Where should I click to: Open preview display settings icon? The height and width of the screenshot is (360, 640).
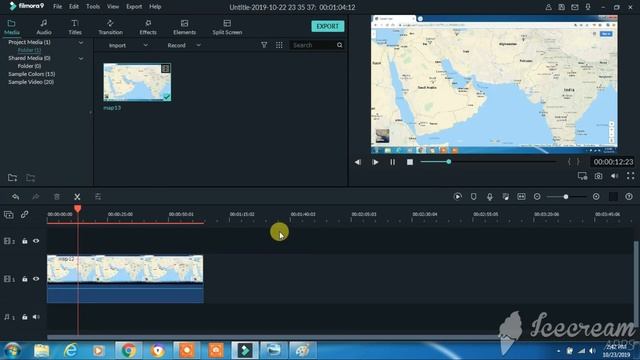[x=582, y=176]
